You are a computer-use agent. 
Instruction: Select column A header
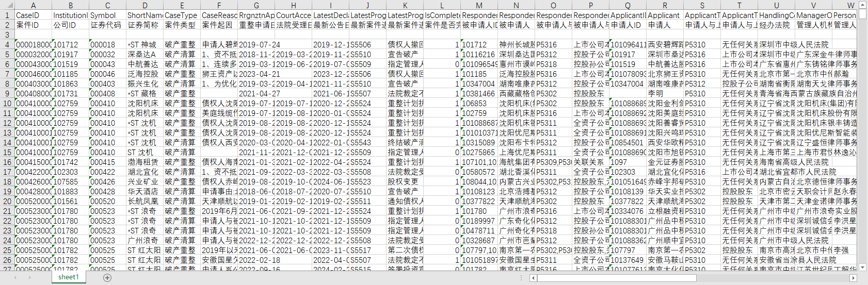[33, 5]
